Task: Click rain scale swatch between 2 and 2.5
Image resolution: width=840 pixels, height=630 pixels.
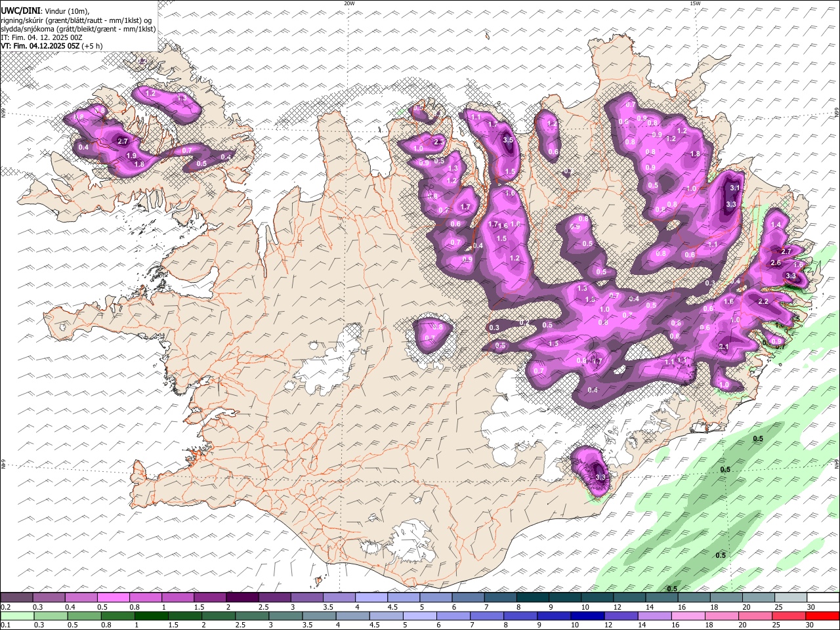Action: tap(218, 616)
